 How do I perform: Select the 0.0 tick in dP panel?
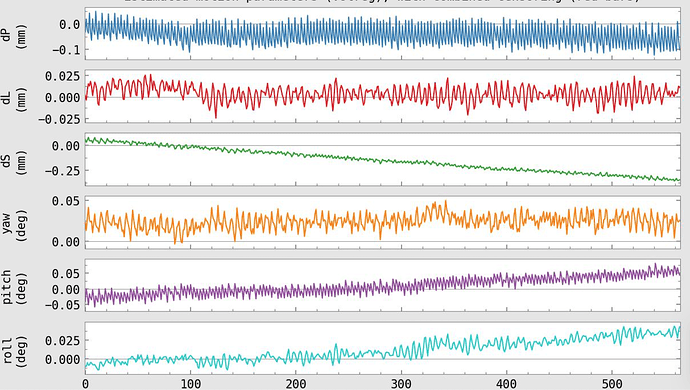coord(70,25)
